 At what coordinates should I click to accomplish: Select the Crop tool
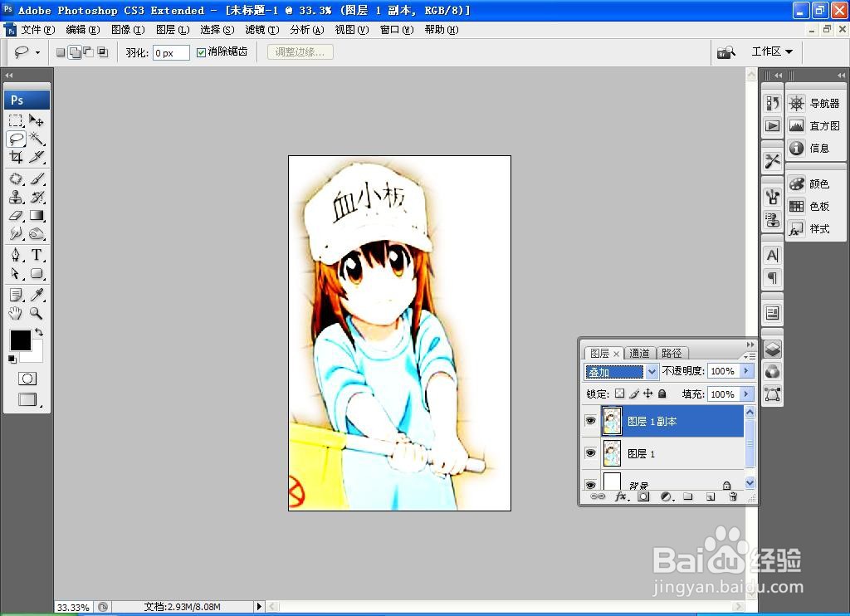[16, 157]
